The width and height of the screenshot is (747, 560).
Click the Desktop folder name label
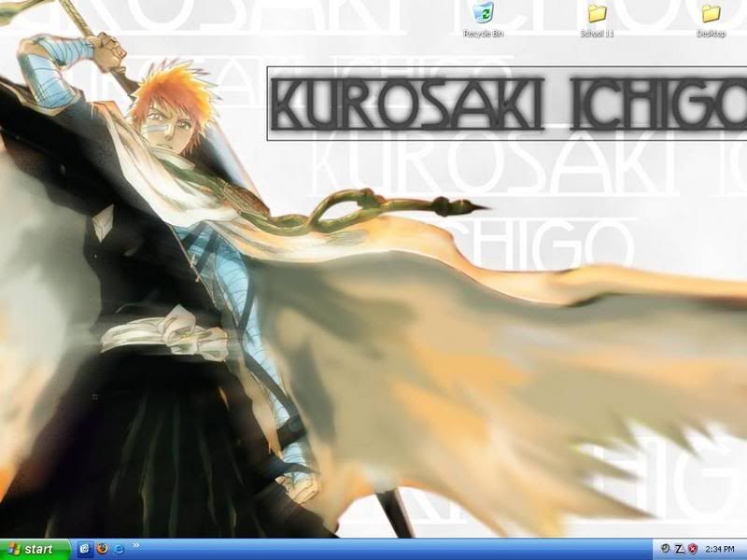point(711,34)
